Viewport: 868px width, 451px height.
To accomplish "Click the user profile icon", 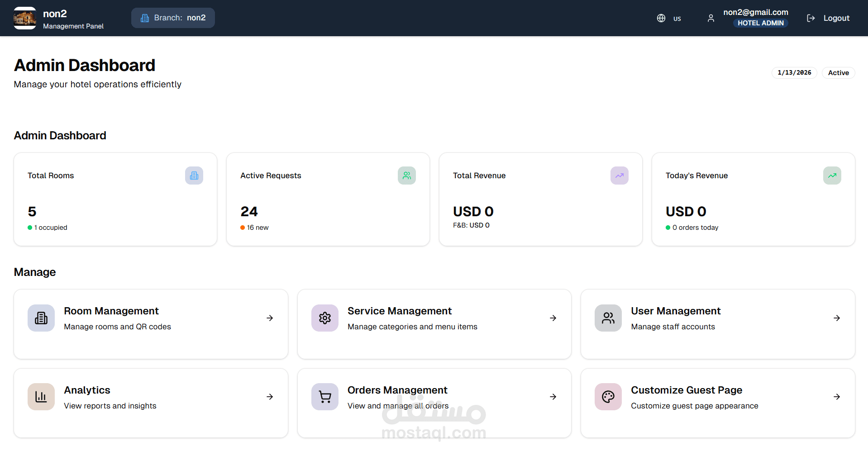I will coord(711,18).
